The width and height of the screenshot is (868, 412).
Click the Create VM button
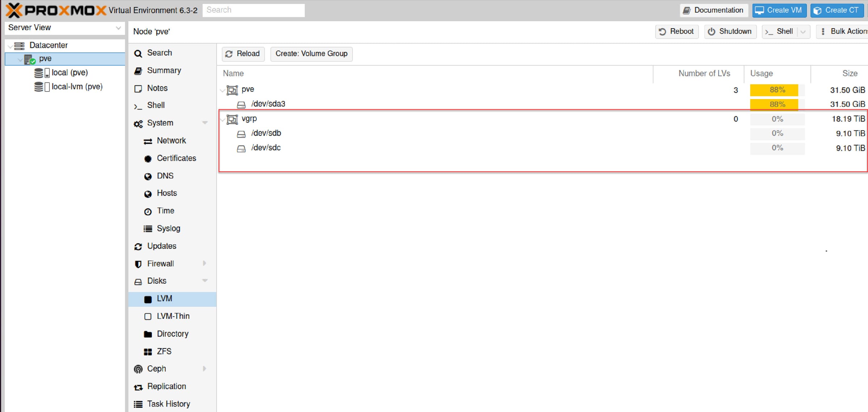pyautogui.click(x=779, y=10)
